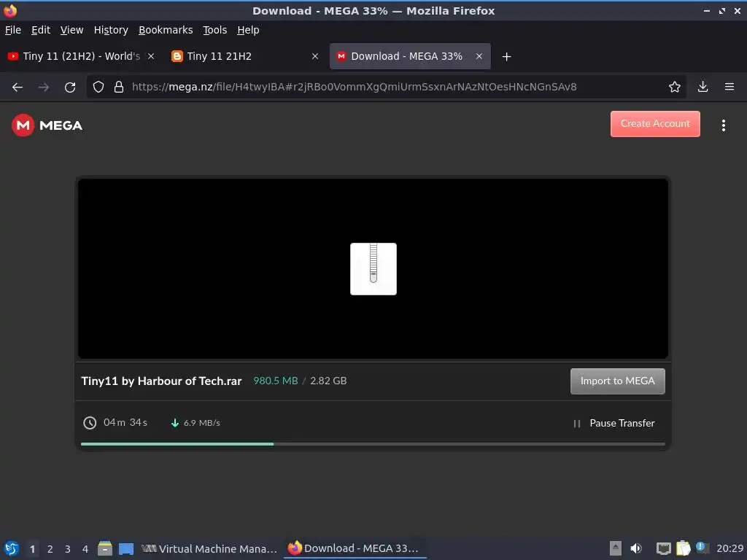Switch to the Tiny 11 21H2 Blogger tab
The image size is (747, 560).
(x=245, y=56)
